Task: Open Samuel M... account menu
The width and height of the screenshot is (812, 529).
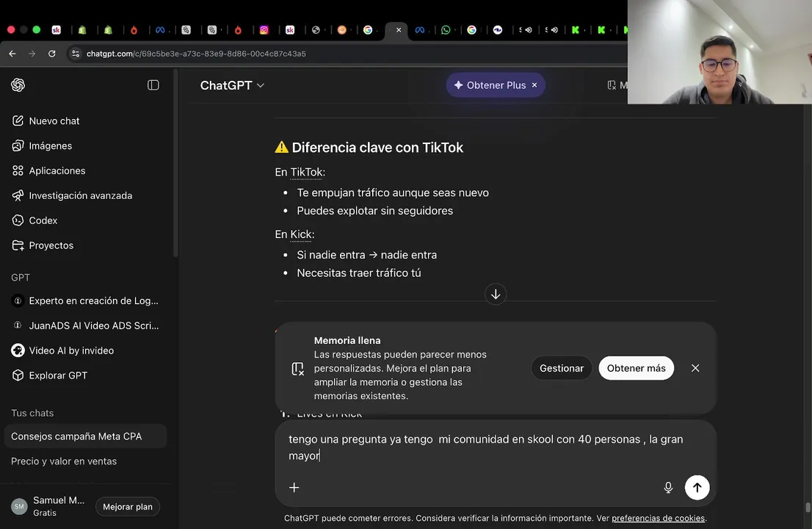Action: (x=49, y=506)
